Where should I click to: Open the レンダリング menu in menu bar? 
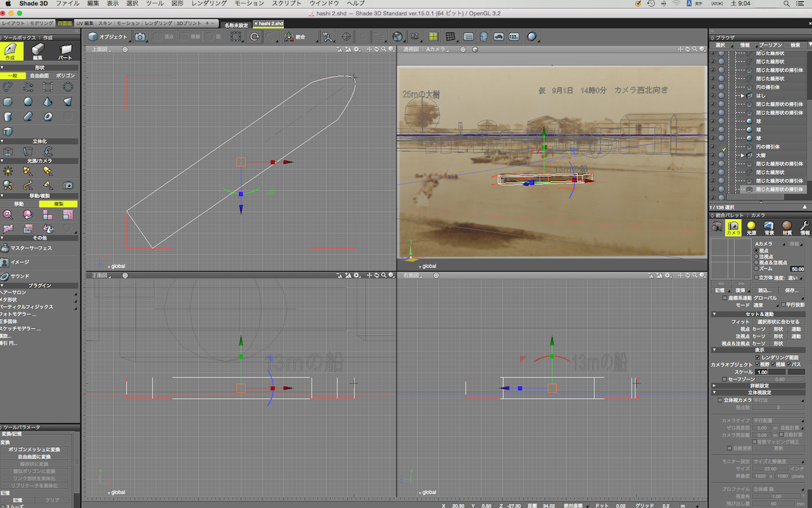[208, 3]
